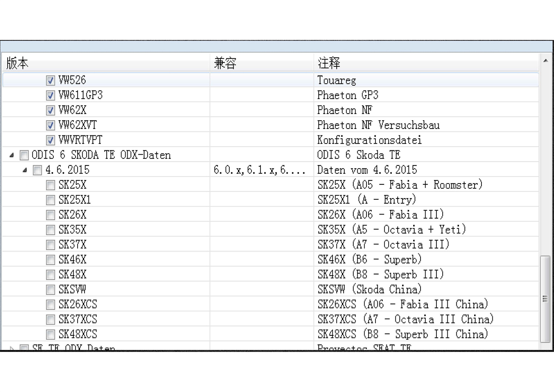The width and height of the screenshot is (554, 392).
Task: Select the SKSVW row label
Action: pos(72,290)
